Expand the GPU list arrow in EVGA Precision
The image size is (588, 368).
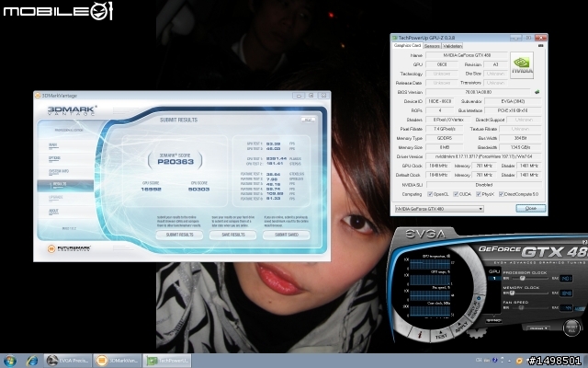pyautogui.click(x=494, y=316)
